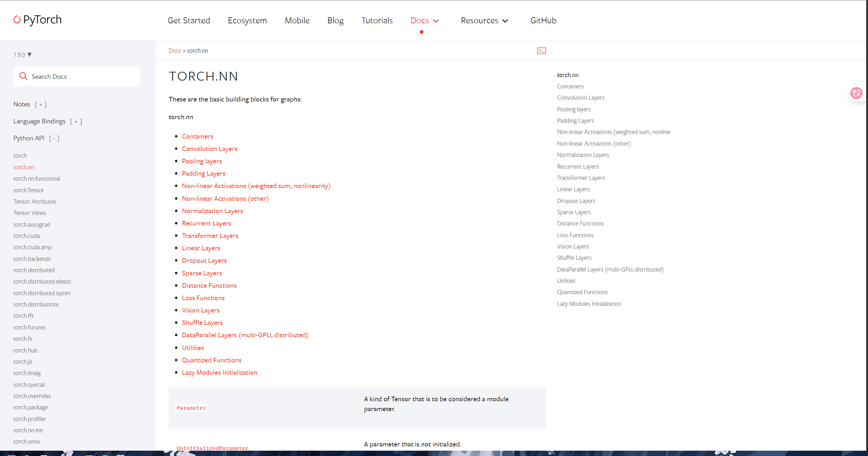The height and width of the screenshot is (456, 868).
Task: Select torch.Tensor in the sidebar
Action: (29, 190)
